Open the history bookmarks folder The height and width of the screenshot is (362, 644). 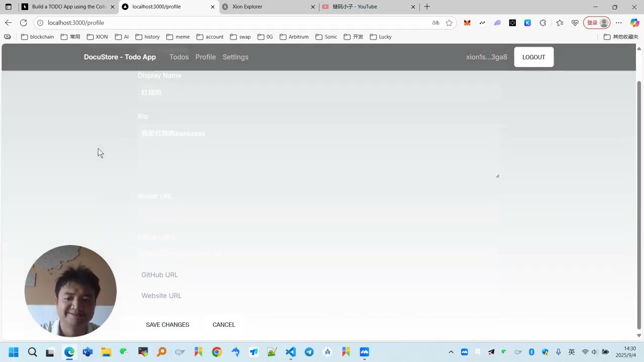(147, 37)
